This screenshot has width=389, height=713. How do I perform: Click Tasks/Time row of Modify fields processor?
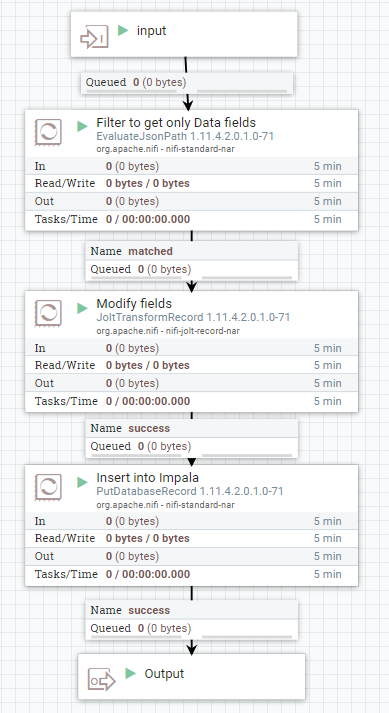point(192,401)
